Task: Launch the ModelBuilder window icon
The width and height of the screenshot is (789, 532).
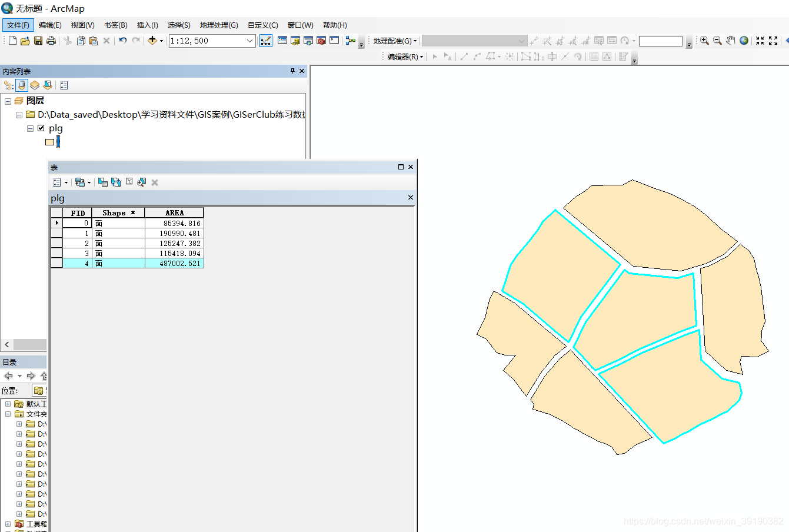Action: pyautogui.click(x=351, y=41)
